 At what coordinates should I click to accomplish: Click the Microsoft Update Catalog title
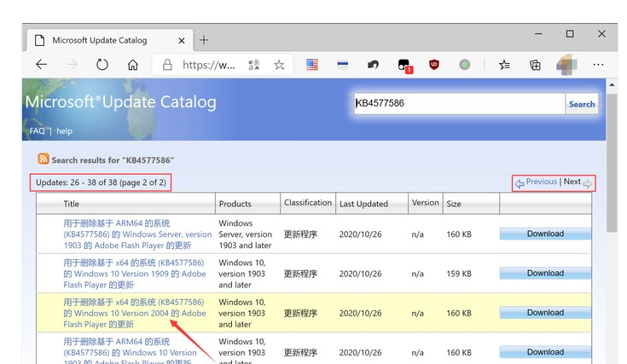point(121,102)
